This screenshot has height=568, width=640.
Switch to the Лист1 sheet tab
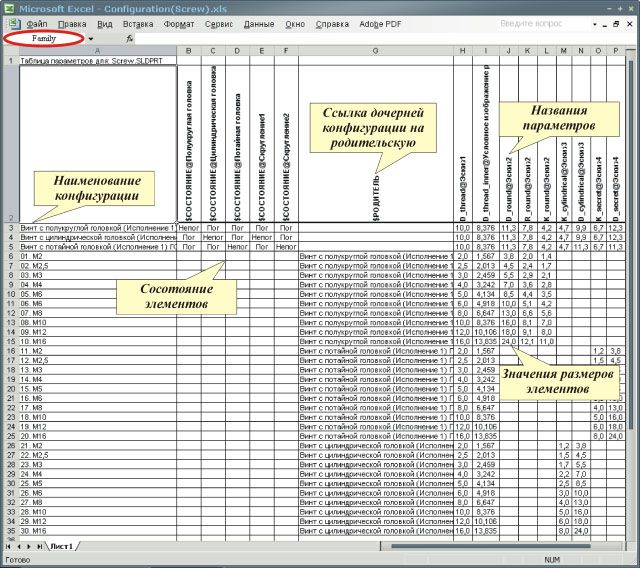[62, 546]
